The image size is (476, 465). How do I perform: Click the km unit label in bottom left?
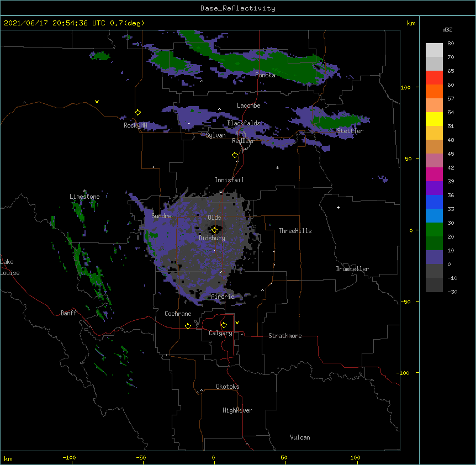tap(8, 458)
